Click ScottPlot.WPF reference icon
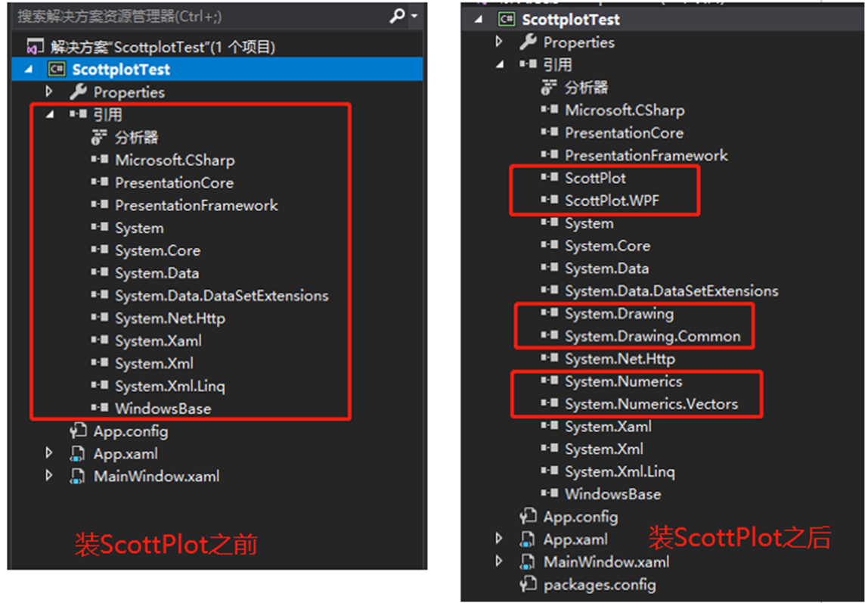 pos(549,200)
